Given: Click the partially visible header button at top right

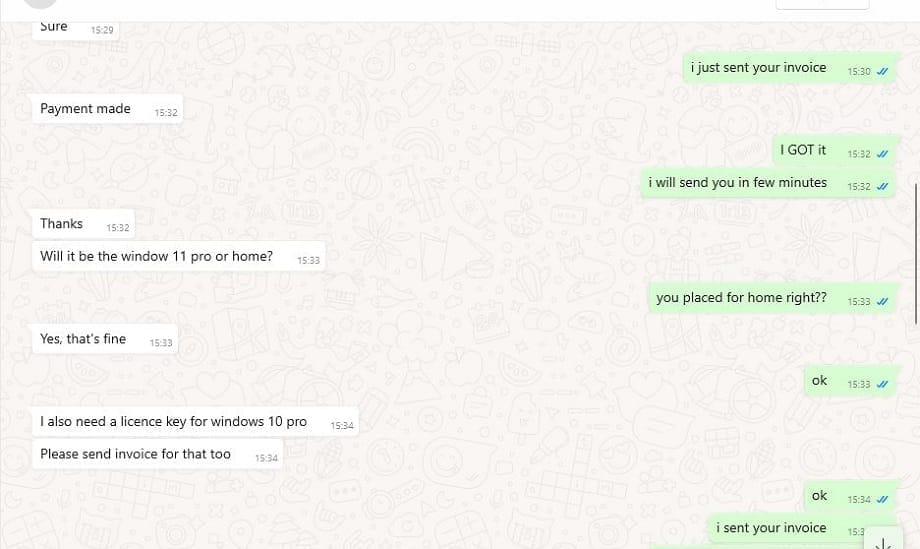Looking at the screenshot, I should [x=822, y=4].
